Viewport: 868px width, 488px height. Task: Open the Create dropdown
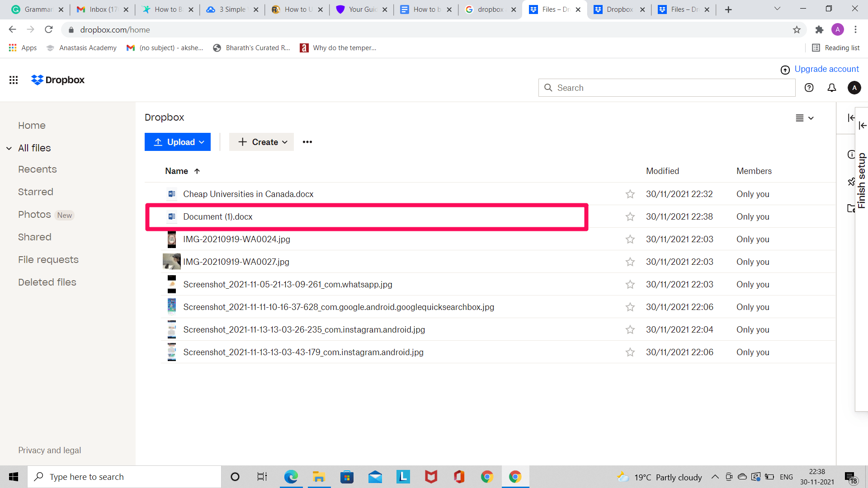(x=261, y=142)
